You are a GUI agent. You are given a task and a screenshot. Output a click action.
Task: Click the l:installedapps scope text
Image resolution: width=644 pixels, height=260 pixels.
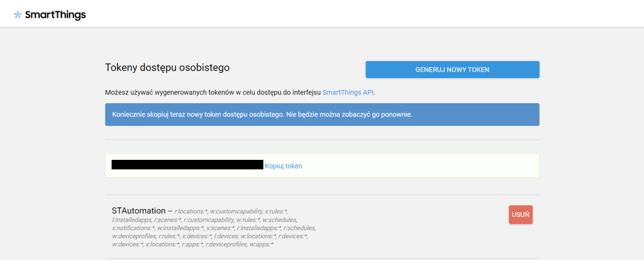pos(131,220)
